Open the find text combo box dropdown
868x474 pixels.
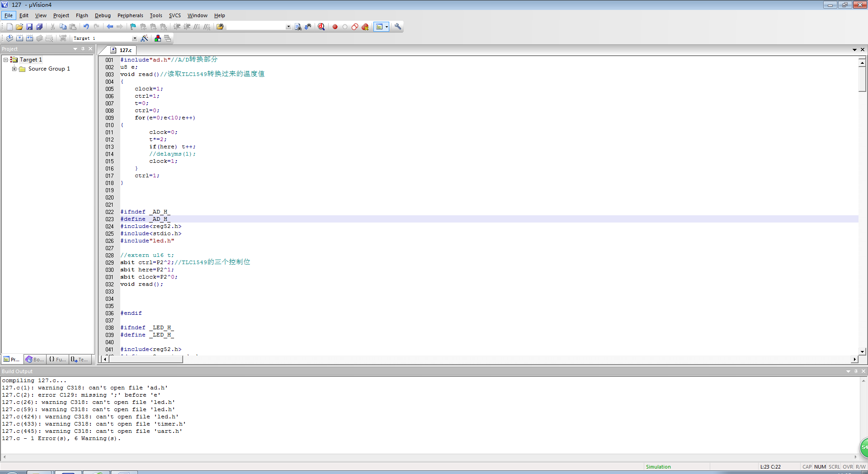pos(288,27)
